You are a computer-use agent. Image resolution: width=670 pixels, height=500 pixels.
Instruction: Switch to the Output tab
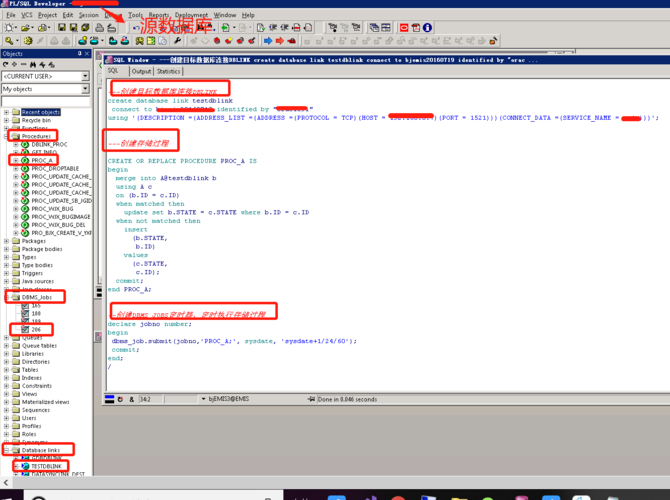point(141,71)
